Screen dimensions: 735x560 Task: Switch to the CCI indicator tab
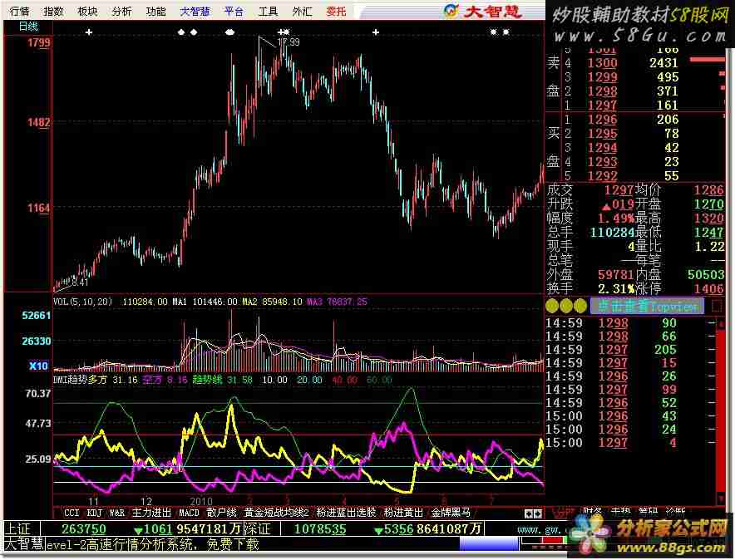click(x=72, y=513)
